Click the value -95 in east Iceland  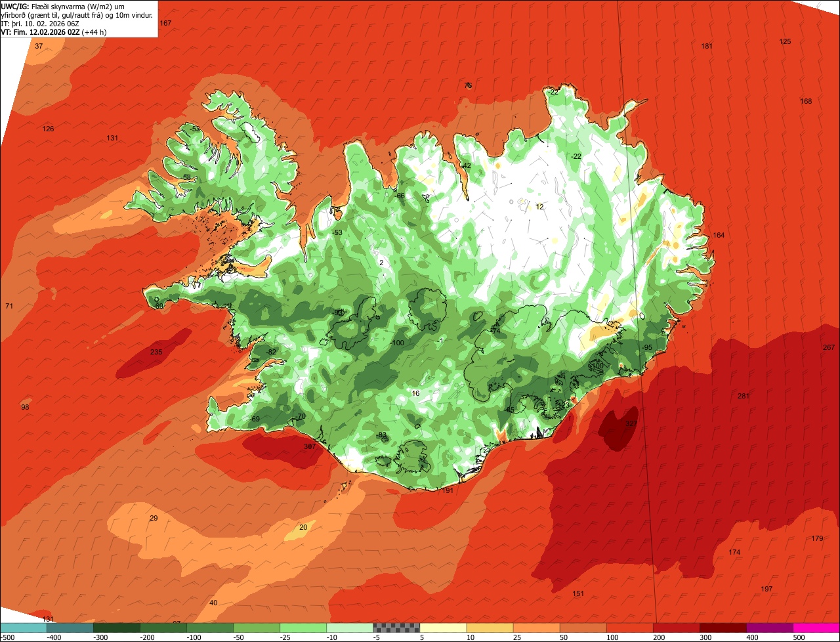pyautogui.click(x=647, y=347)
